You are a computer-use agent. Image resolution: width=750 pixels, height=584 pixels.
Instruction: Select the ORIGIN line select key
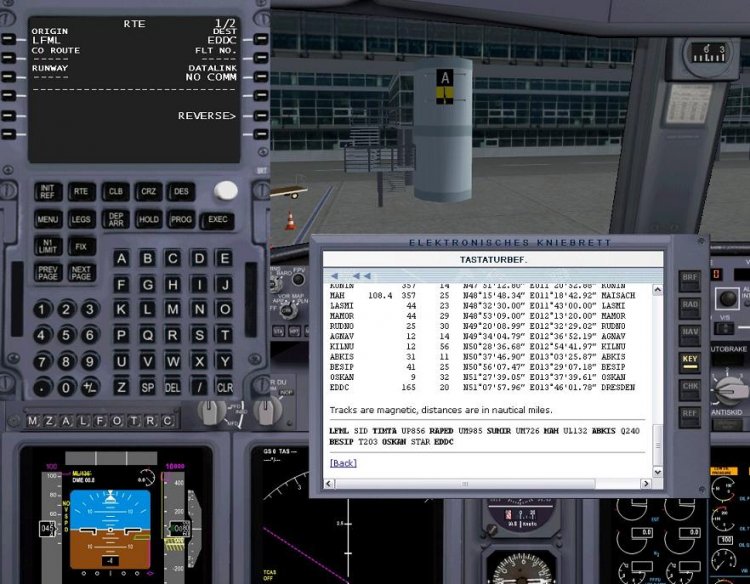[9, 39]
